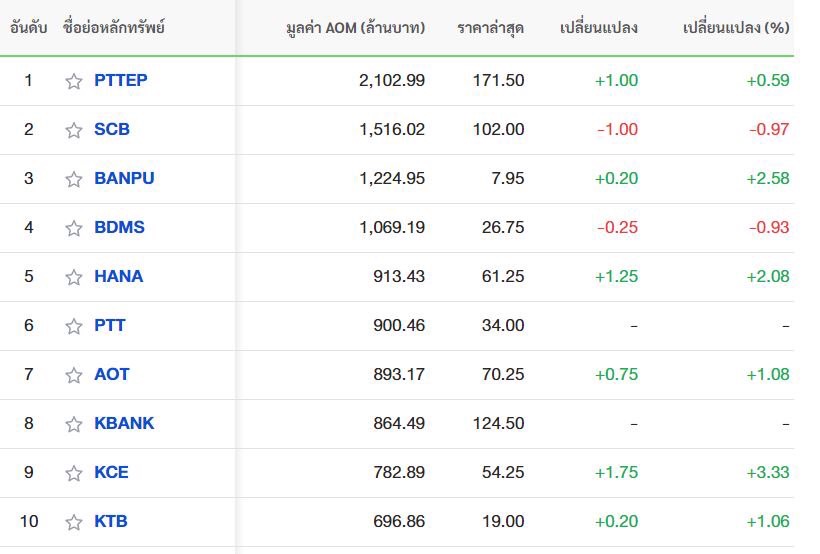Click the star icon beside KTB
Image resolution: width=820 pixels, height=554 pixels.
[74, 522]
